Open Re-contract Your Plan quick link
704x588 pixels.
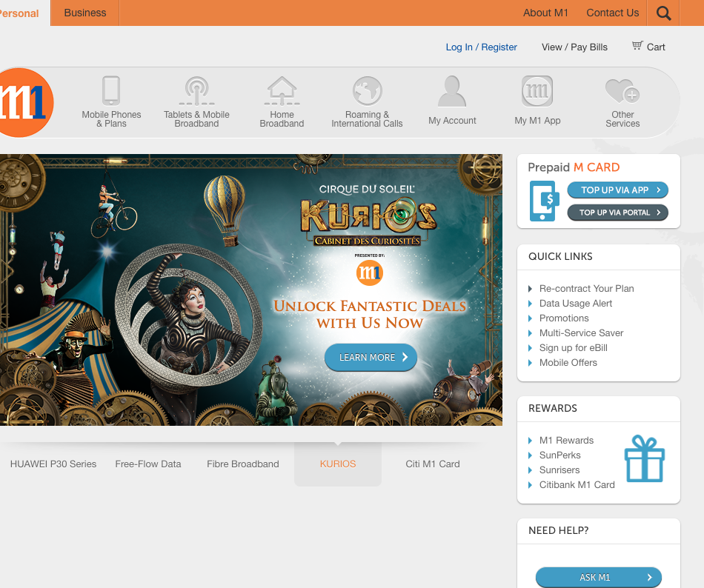click(586, 288)
